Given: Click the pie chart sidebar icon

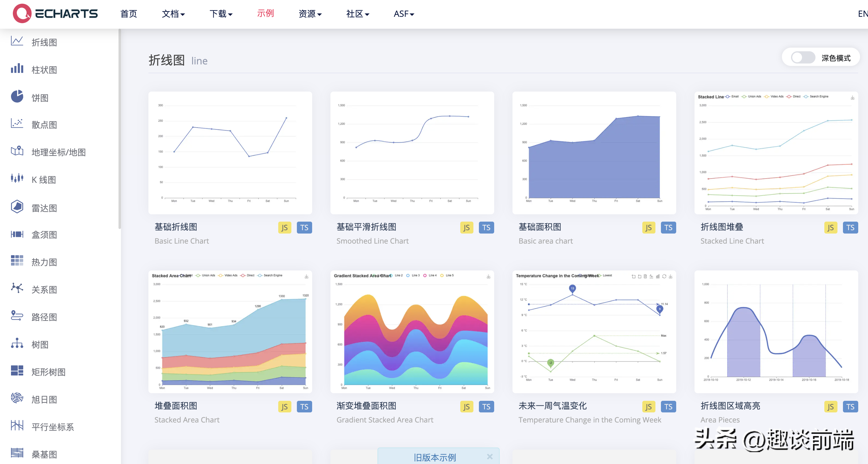Looking at the screenshot, I should [17, 96].
